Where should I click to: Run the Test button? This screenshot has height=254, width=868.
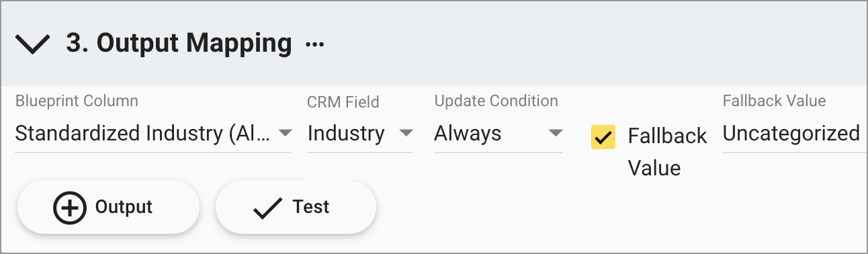[x=296, y=207]
